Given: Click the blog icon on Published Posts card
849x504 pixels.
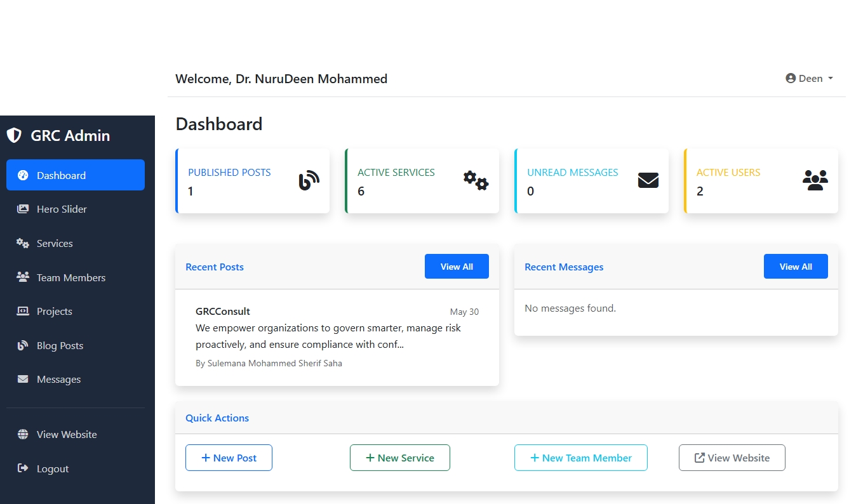Looking at the screenshot, I should [309, 181].
